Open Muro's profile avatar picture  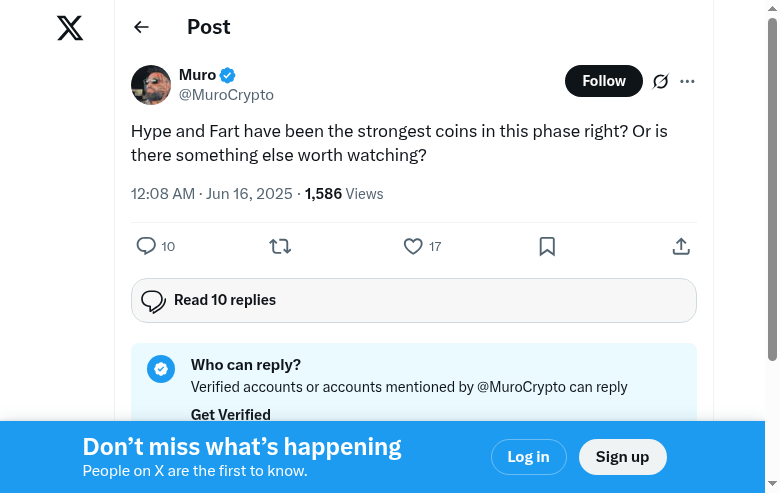tap(151, 85)
